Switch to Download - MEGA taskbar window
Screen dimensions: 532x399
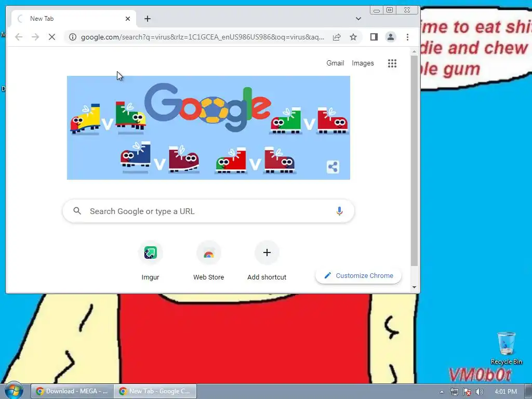point(72,391)
